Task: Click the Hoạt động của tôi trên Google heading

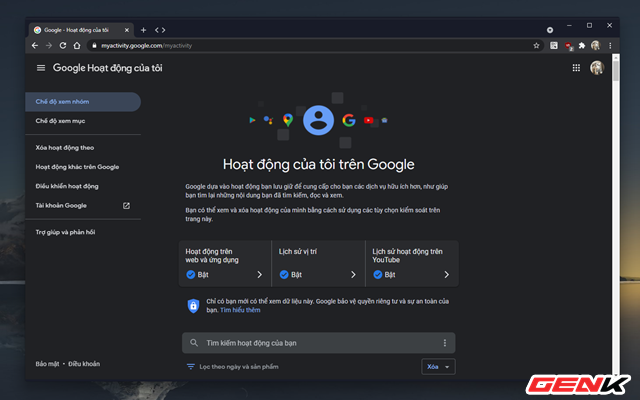Action: [318, 164]
